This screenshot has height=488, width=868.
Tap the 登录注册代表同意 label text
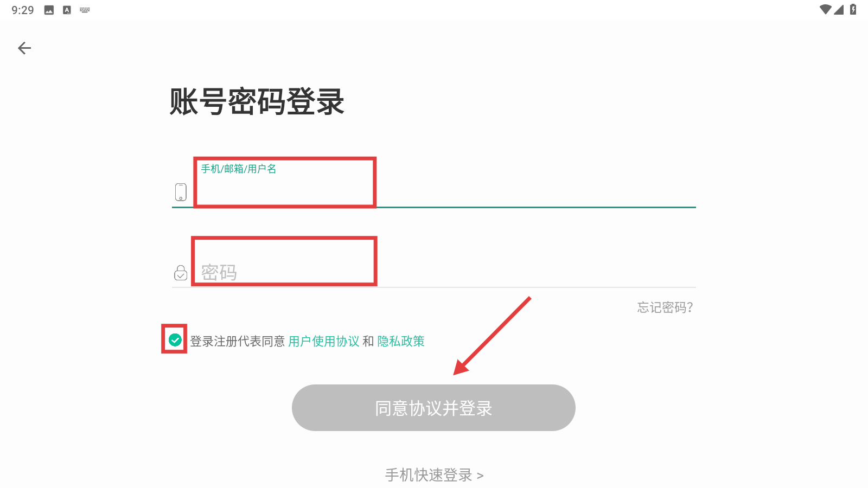pyautogui.click(x=237, y=341)
